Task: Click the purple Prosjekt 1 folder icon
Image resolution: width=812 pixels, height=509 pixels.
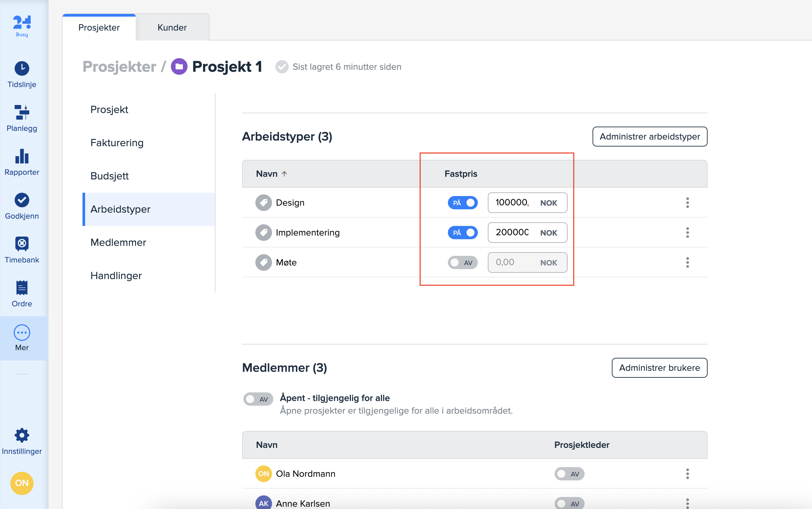Action: 179,67
